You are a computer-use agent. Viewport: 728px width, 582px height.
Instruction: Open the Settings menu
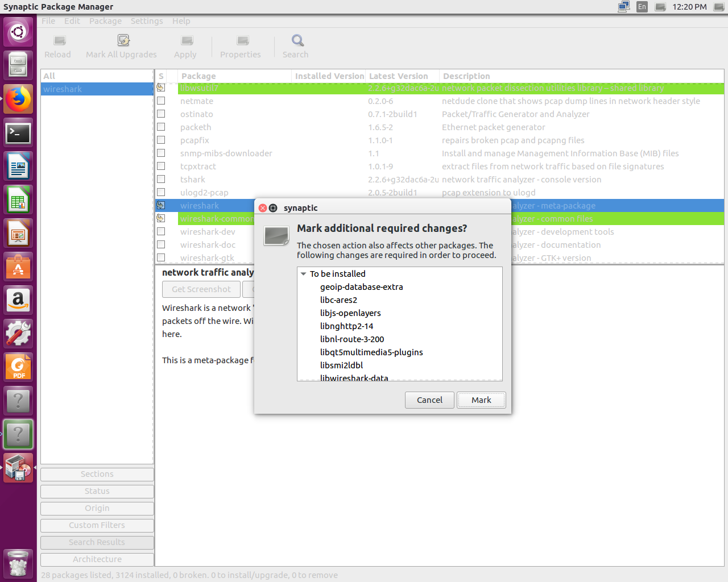[x=147, y=21]
